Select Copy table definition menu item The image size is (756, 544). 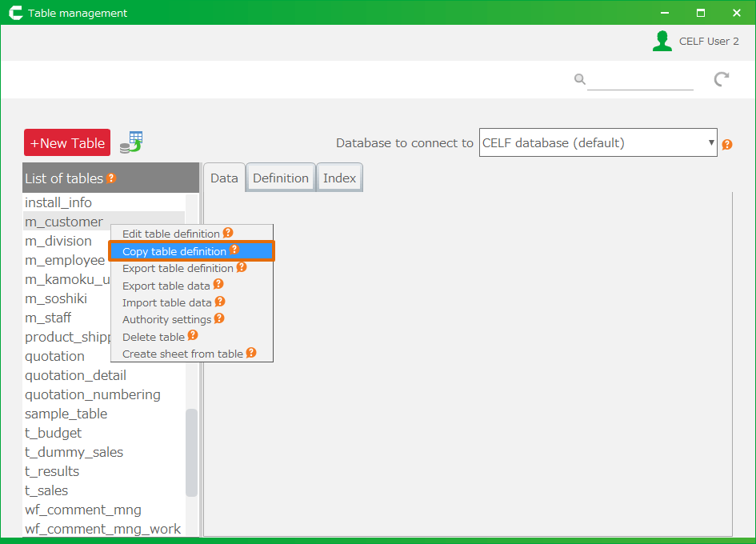coord(174,251)
